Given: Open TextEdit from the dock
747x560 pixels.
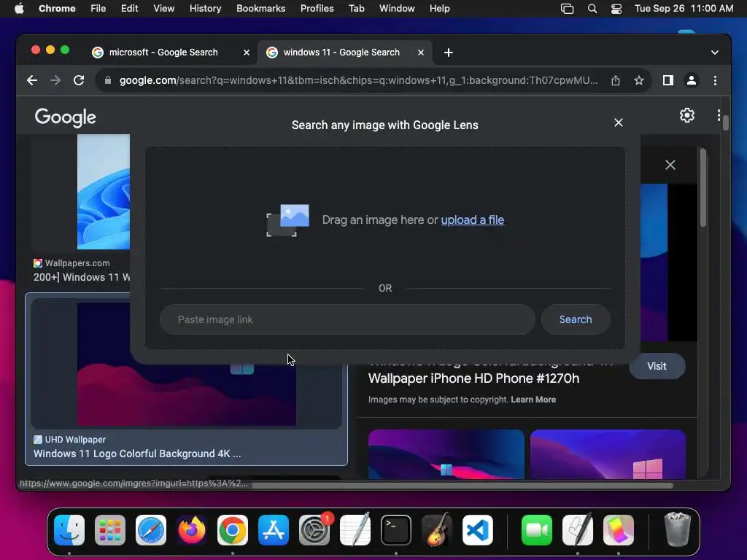Looking at the screenshot, I should click(355, 530).
